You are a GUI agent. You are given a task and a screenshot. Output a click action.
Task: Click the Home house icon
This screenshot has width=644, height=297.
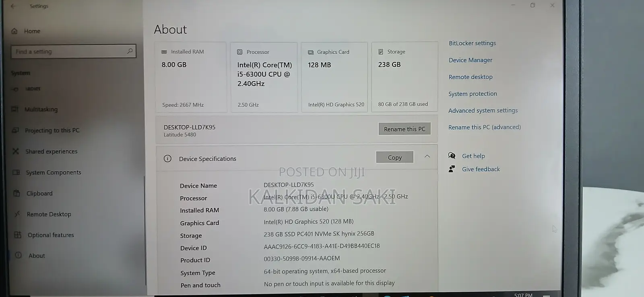coord(14,31)
